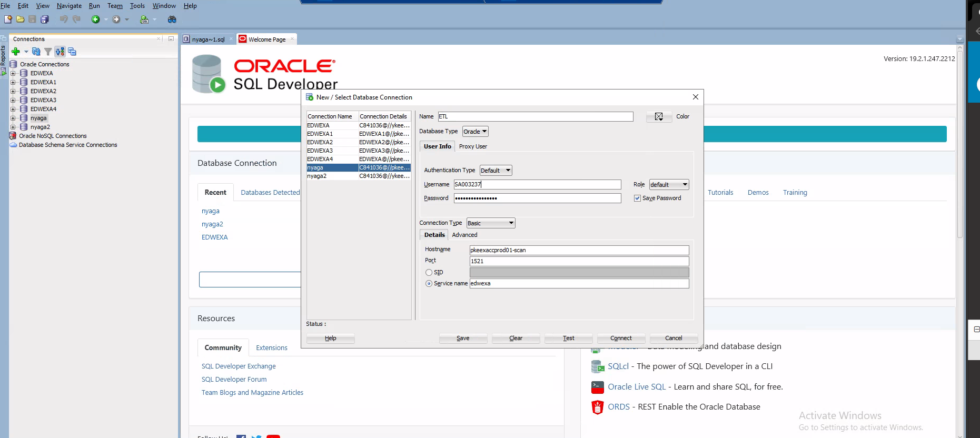This screenshot has width=980, height=438.
Task: Open the Database Type dropdown
Action: point(475,132)
